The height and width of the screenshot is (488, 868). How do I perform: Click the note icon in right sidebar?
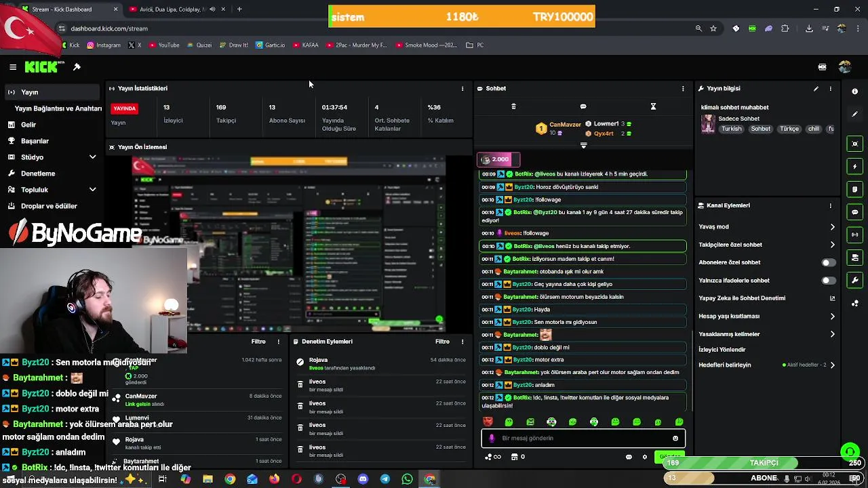[854, 189]
